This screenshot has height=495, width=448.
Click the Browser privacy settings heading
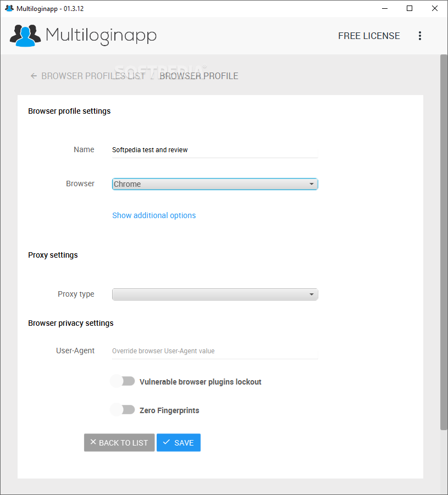click(x=71, y=323)
